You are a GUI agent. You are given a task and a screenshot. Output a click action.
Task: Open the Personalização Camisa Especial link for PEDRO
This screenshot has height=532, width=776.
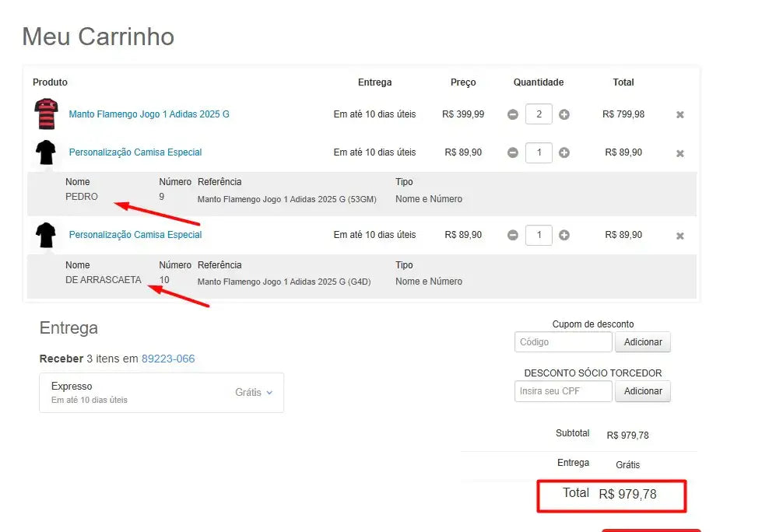point(135,152)
